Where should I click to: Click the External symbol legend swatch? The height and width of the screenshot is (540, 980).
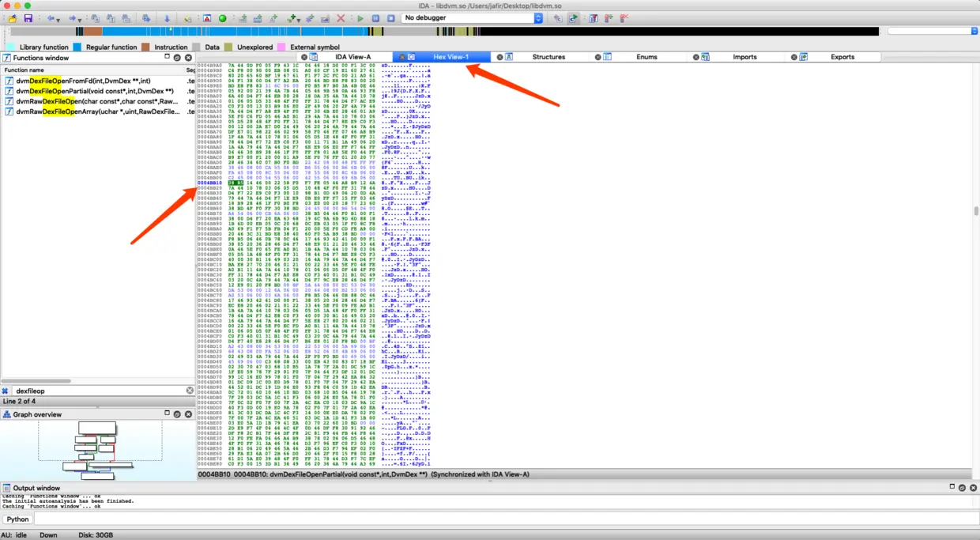pos(281,47)
